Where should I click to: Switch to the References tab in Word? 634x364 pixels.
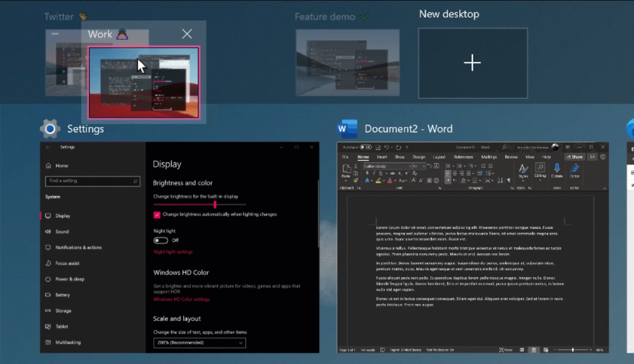click(x=464, y=157)
